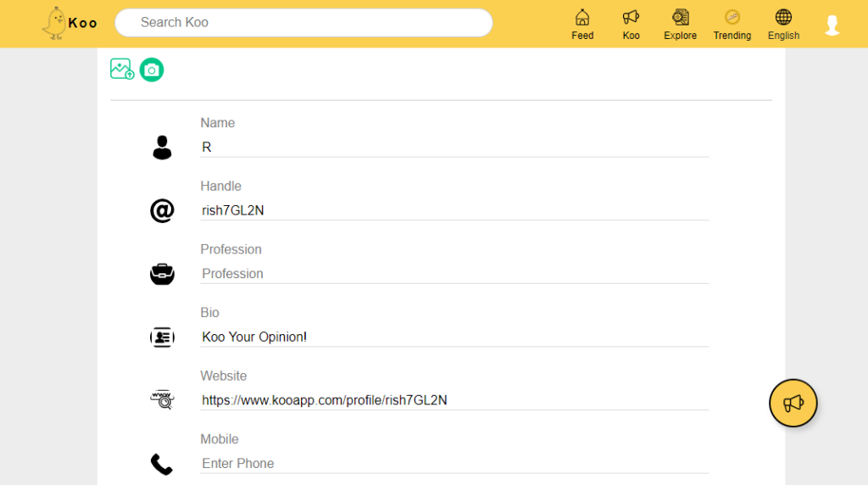Click the upload image from gallery icon
The height and width of the screenshot is (485, 868).
click(x=122, y=70)
